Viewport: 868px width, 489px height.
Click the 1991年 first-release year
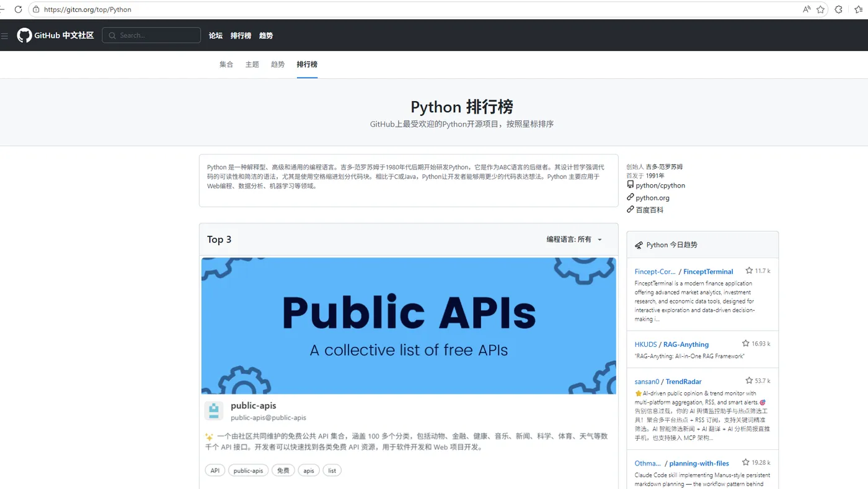pos(655,176)
